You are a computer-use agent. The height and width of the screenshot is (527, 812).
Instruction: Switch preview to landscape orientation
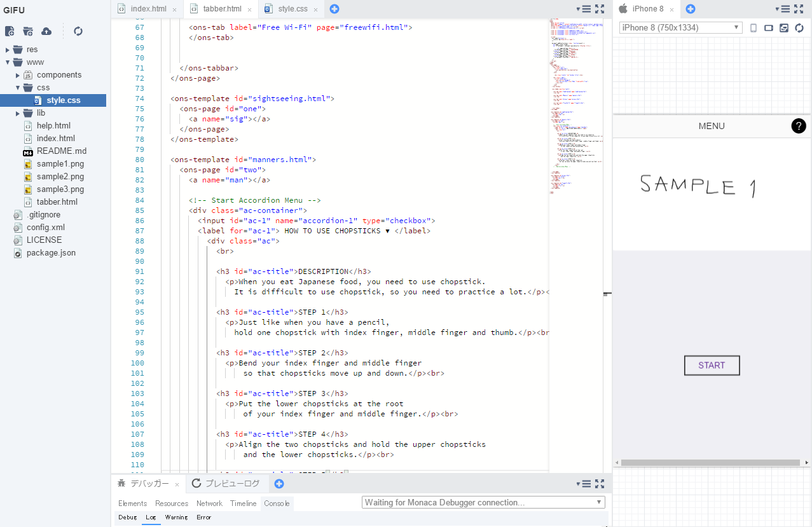769,28
